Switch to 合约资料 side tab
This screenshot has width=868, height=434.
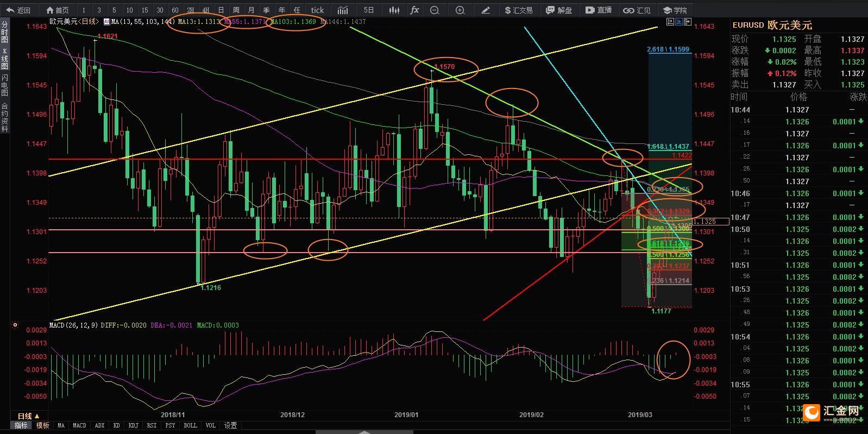(x=4, y=117)
